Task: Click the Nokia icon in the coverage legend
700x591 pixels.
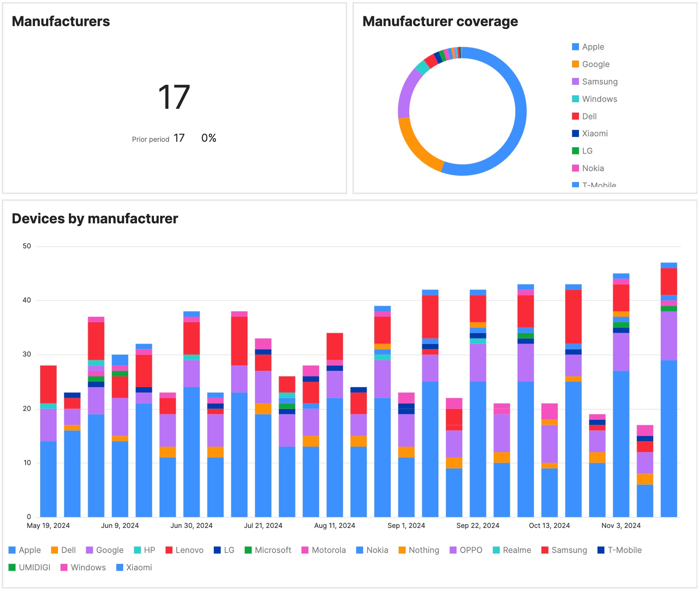Action: click(575, 168)
